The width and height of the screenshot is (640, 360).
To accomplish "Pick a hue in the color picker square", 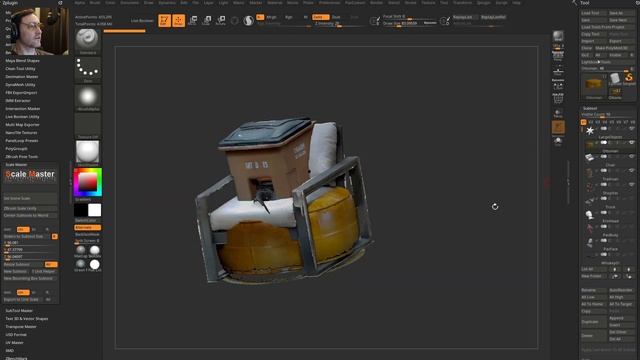I will coord(88,182).
